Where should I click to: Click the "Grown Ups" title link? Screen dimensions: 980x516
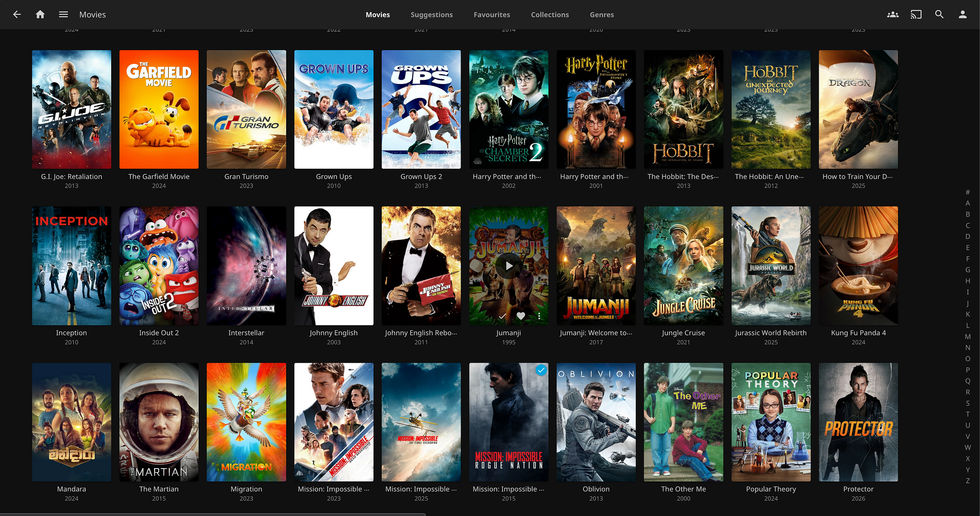pyautogui.click(x=334, y=176)
